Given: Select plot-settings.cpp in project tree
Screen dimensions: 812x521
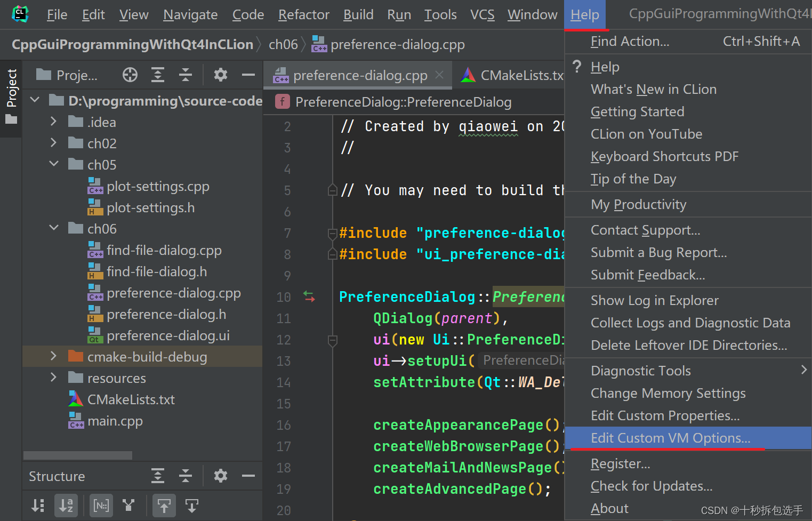Looking at the screenshot, I should [158, 186].
